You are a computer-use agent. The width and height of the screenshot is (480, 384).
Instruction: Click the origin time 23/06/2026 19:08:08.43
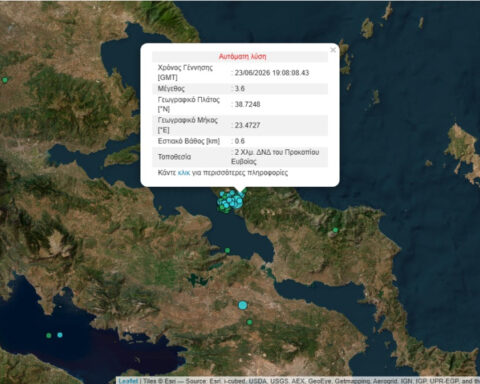(x=272, y=73)
